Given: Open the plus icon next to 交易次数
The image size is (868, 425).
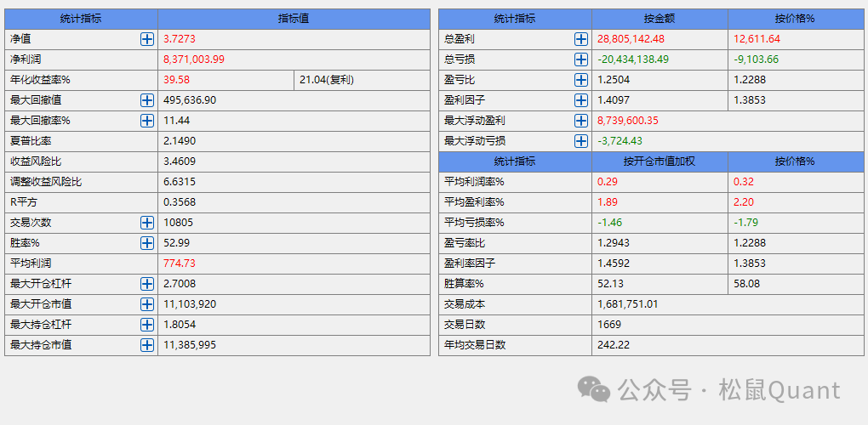Looking at the screenshot, I should [147, 223].
